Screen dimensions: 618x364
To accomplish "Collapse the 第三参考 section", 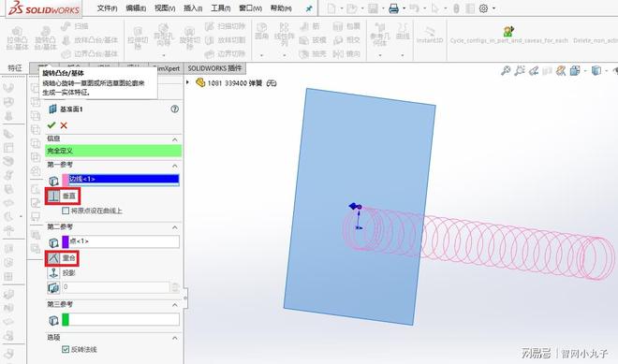I will [175, 305].
